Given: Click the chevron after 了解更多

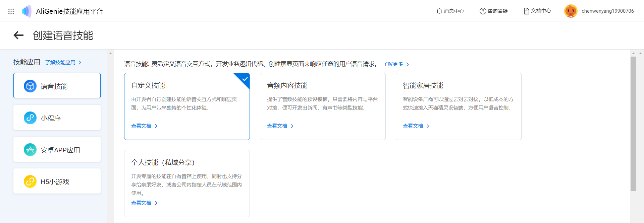Looking at the screenshot, I should [x=408, y=64].
